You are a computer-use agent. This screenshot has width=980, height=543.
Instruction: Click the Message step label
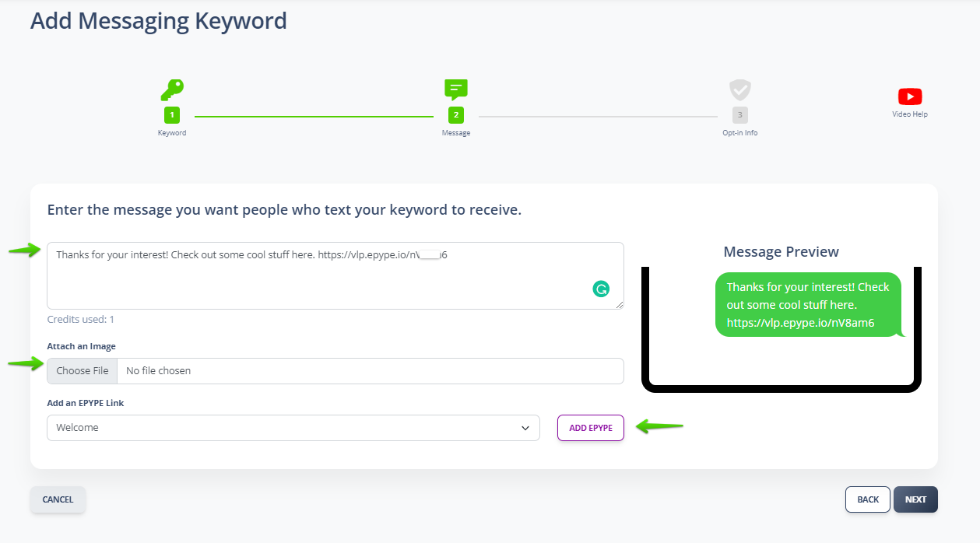pyautogui.click(x=456, y=133)
